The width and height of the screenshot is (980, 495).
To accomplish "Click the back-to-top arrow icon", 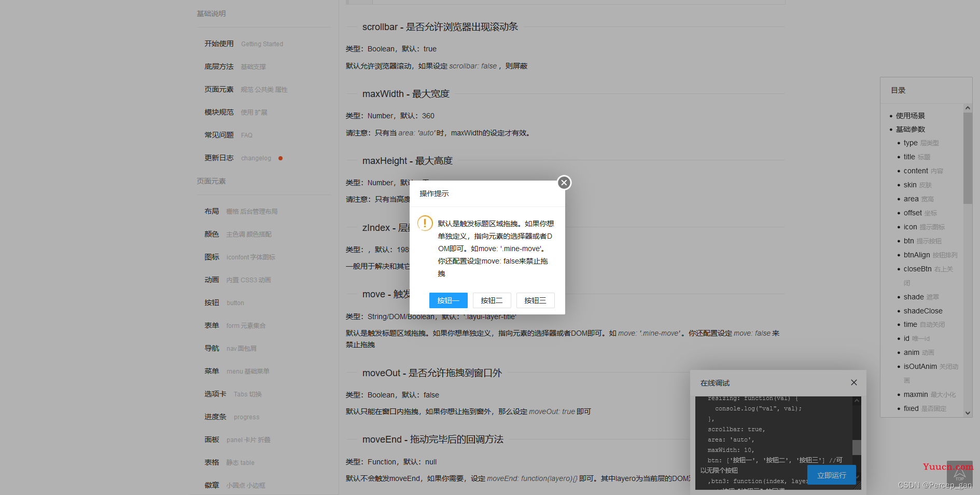I will point(959,474).
